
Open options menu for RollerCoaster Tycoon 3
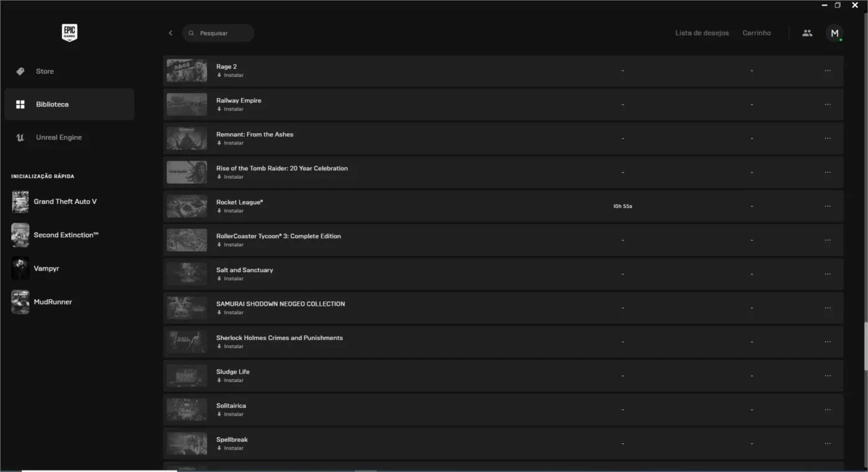[x=828, y=240]
